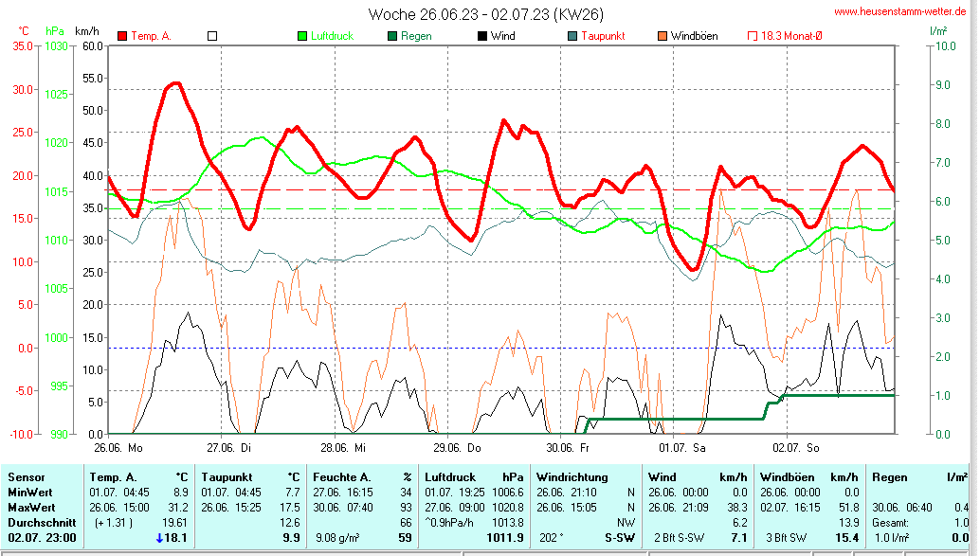This screenshot has width=980, height=556.
Task: Click the MaxWert row label
Action: click(x=32, y=507)
